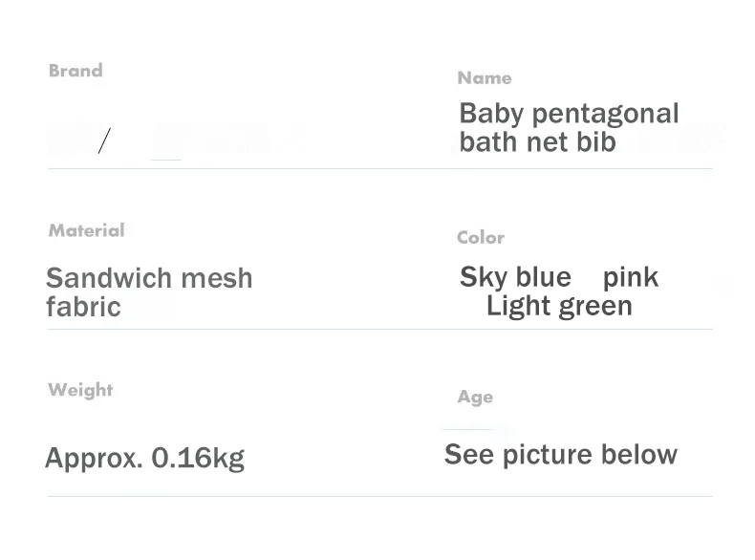
Task: Click the 'bath net bib' text line
Action: [537, 142]
